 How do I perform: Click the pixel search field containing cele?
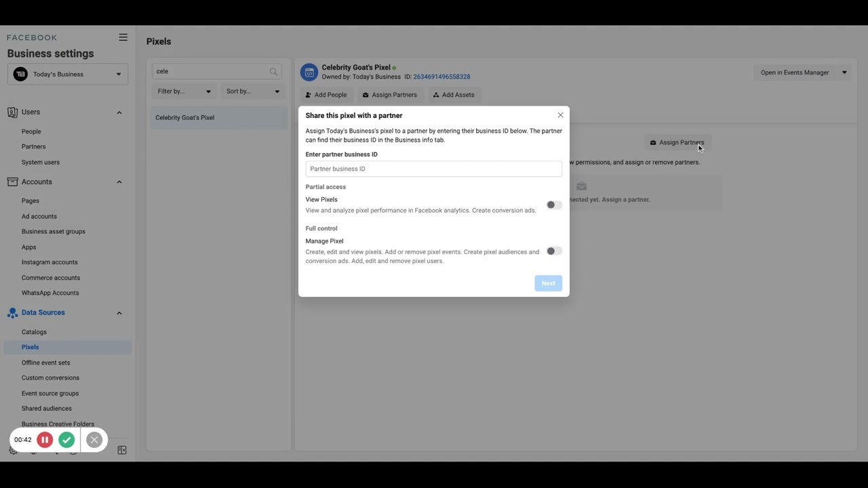tap(217, 71)
